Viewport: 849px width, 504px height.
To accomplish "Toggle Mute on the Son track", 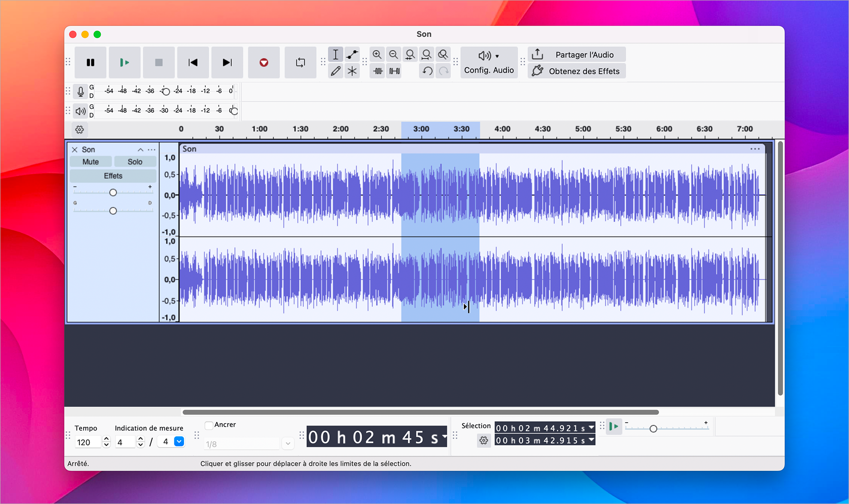I will pyautogui.click(x=91, y=162).
